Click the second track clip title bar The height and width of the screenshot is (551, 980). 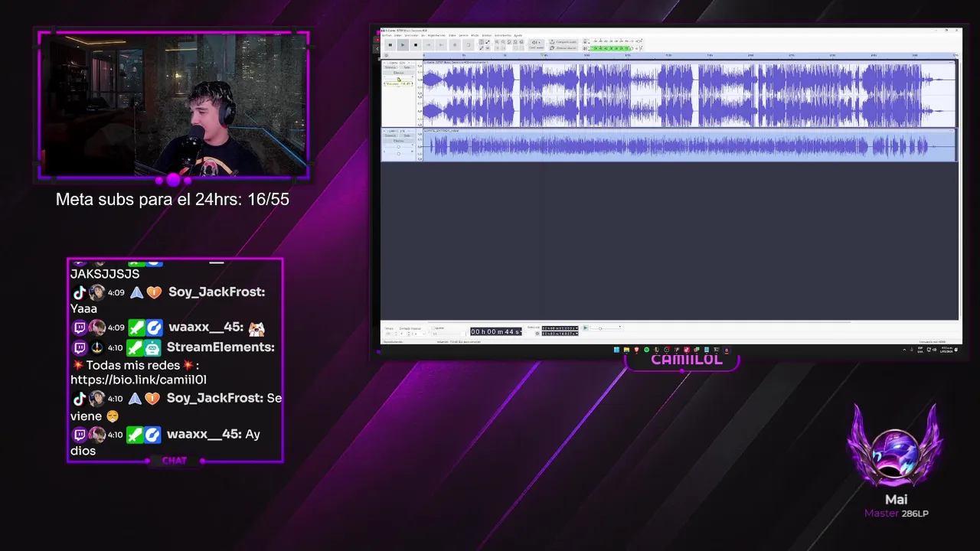click(689, 131)
